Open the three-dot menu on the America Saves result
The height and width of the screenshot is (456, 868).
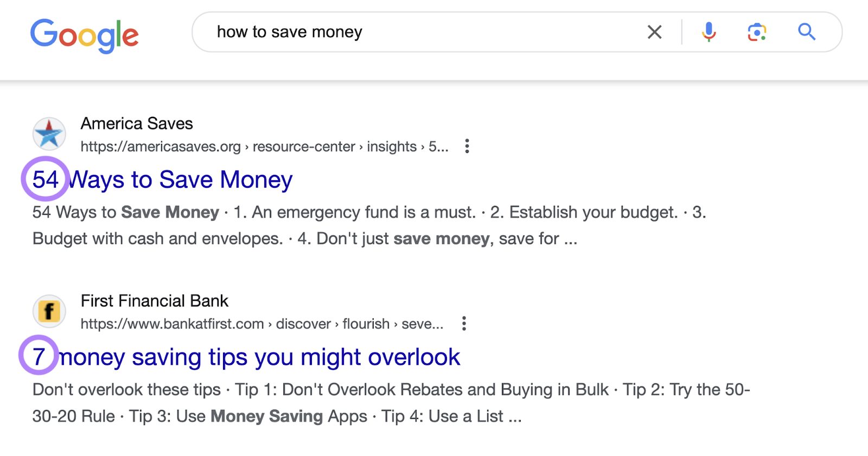pyautogui.click(x=467, y=146)
